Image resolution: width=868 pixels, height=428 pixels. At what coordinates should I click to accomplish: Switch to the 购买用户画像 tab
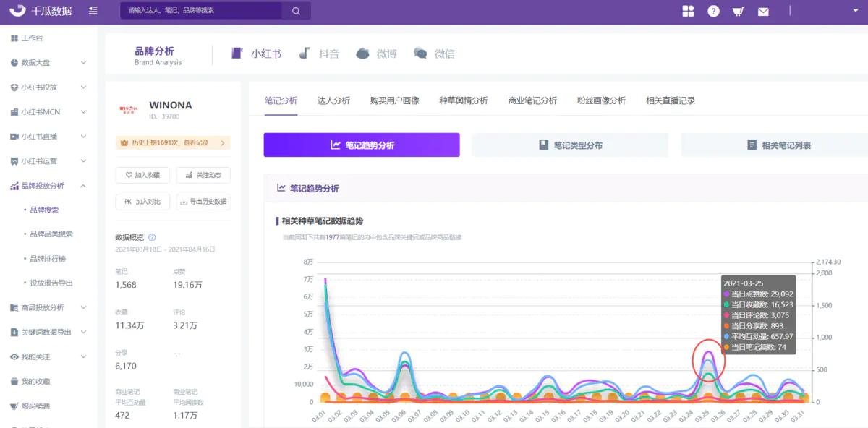pos(394,100)
